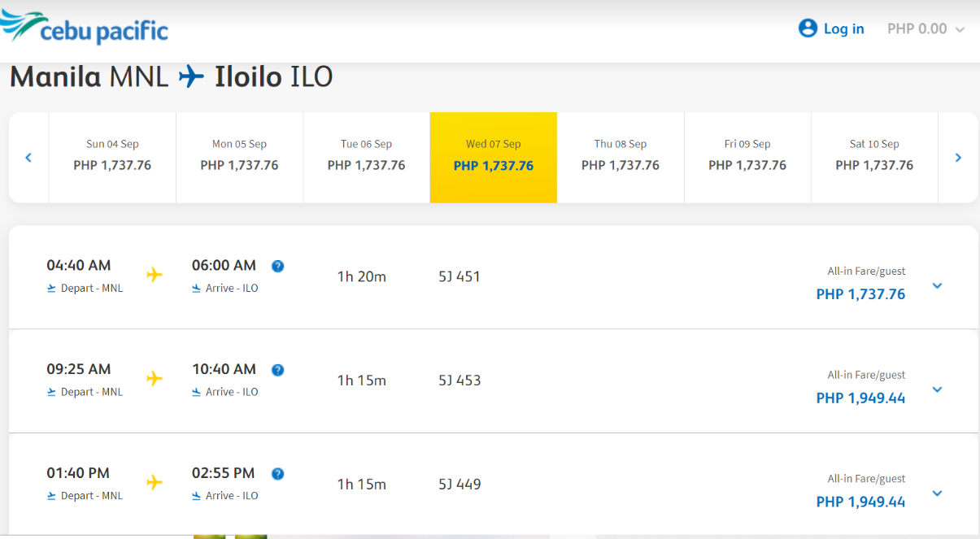Expand fare details for flight 5J 449
The width and height of the screenshot is (980, 539).
click(937, 493)
